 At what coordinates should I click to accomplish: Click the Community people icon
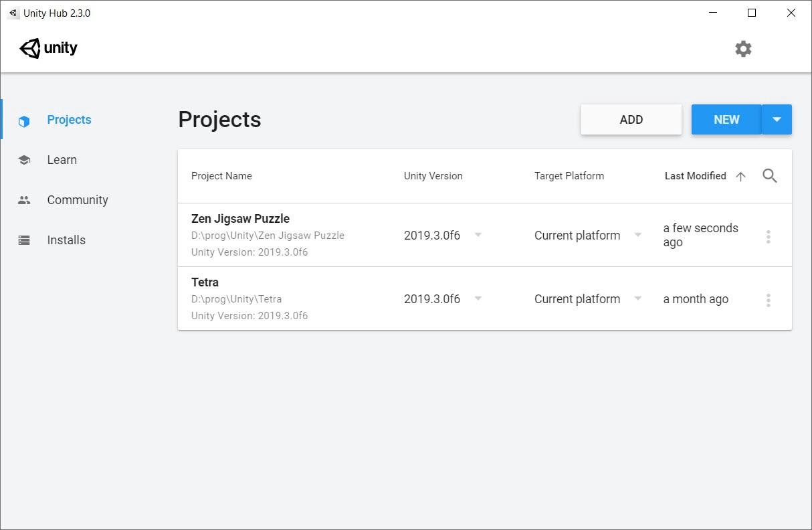point(25,200)
